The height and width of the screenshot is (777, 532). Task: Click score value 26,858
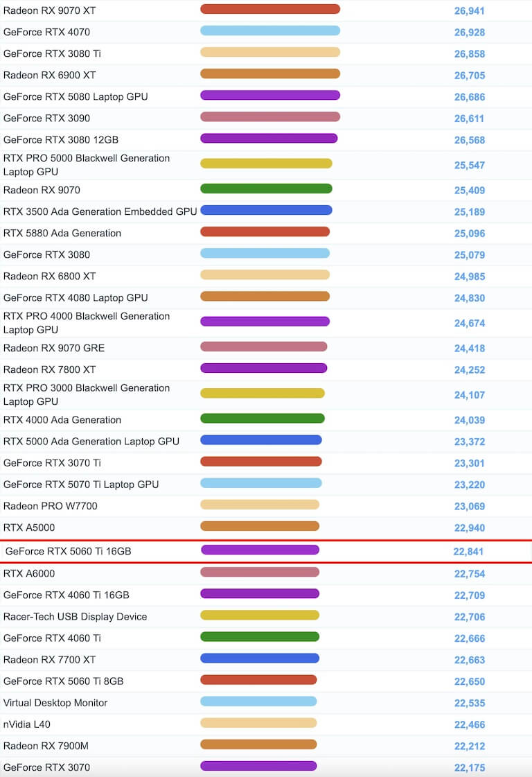[470, 54]
